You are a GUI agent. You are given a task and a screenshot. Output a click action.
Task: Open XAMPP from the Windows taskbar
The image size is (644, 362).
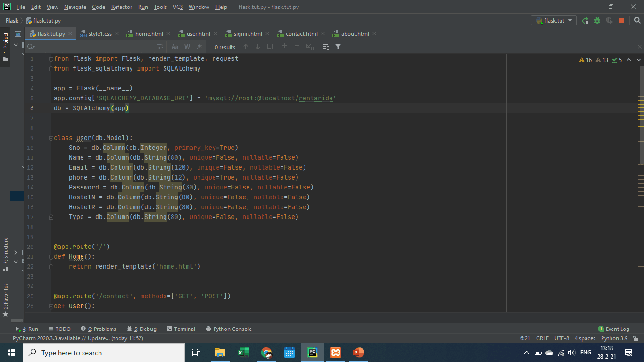[336, 353]
